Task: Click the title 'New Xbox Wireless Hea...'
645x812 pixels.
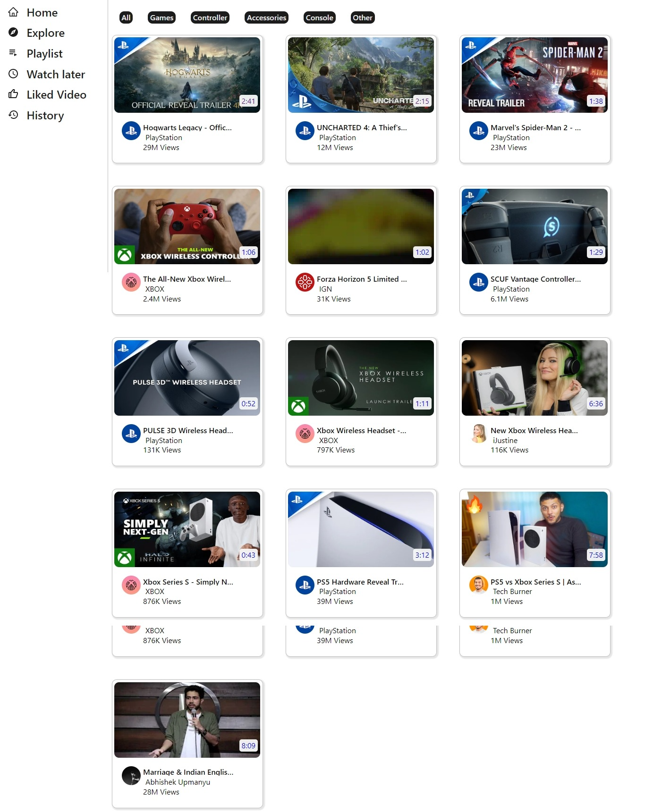Action: [x=534, y=430]
